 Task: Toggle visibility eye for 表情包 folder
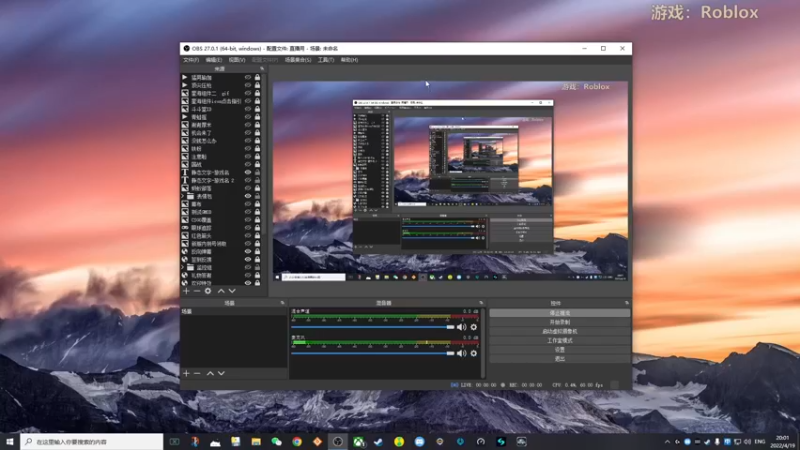tap(248, 196)
